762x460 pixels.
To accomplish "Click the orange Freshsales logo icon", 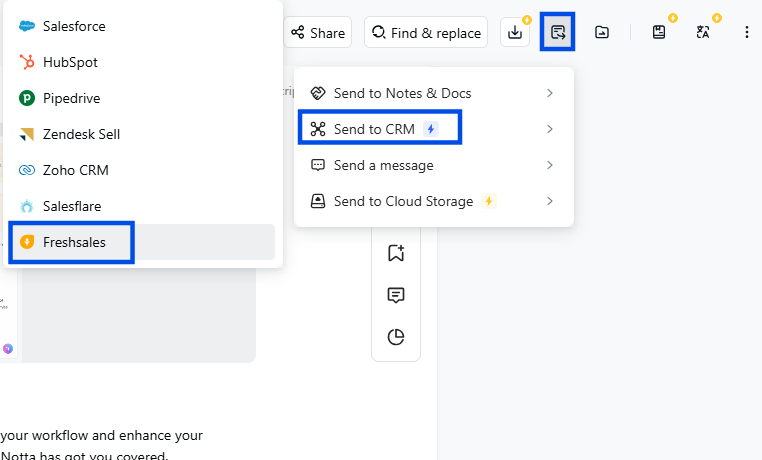I will pos(27,242).
